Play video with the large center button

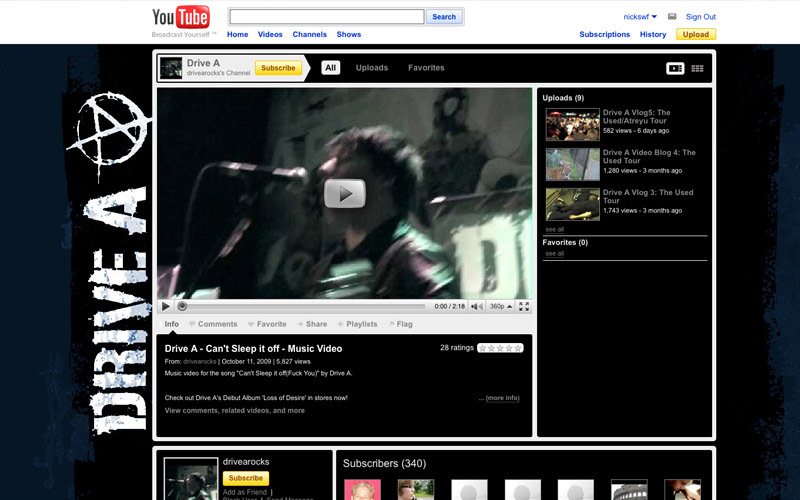[x=345, y=193]
